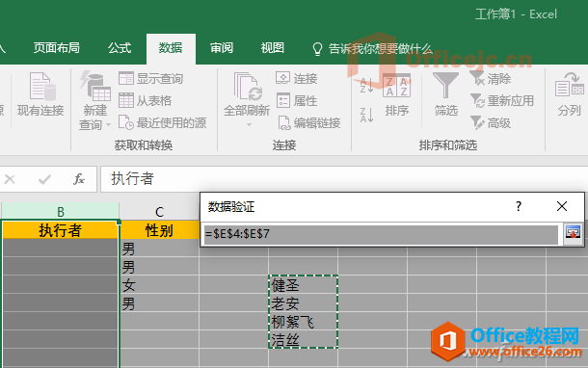Open 编辑链接 edit links
Screen dimensions: 588x368
tap(309, 122)
